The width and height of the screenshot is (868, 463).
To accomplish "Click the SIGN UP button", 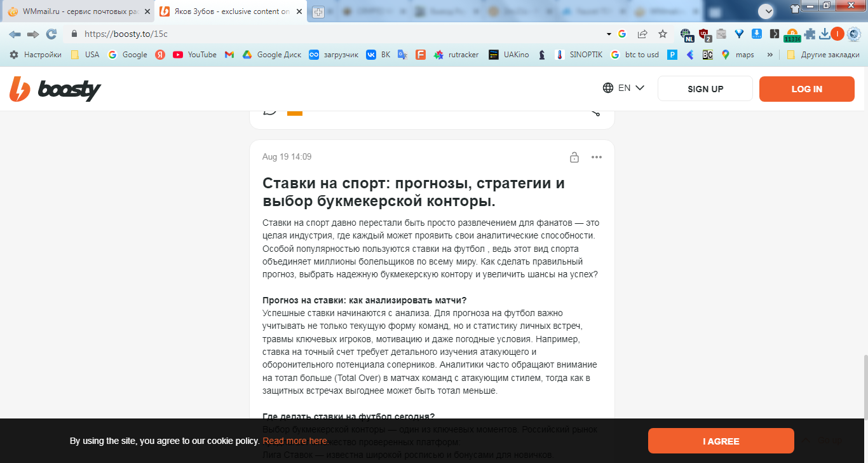I will coord(705,89).
